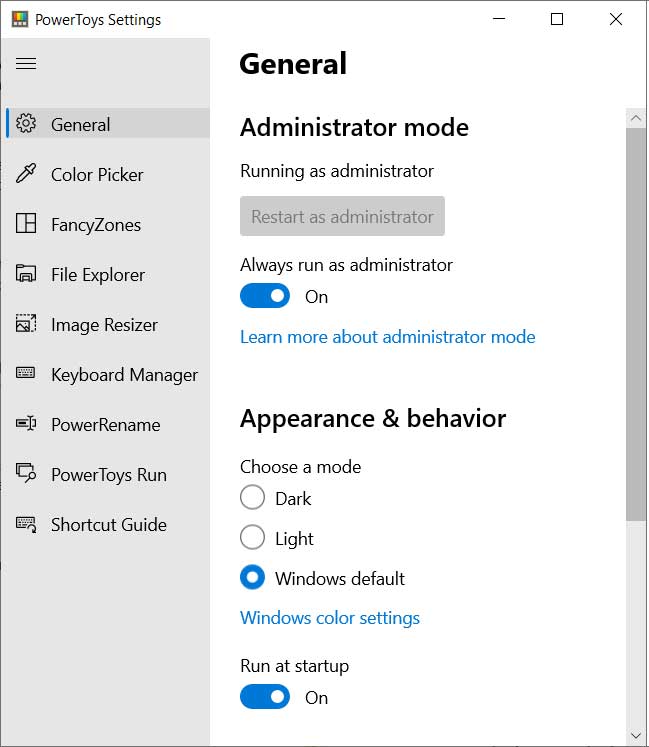Click the Shortcut Guide icon
Image resolution: width=649 pixels, height=747 pixels.
pyautogui.click(x=26, y=525)
